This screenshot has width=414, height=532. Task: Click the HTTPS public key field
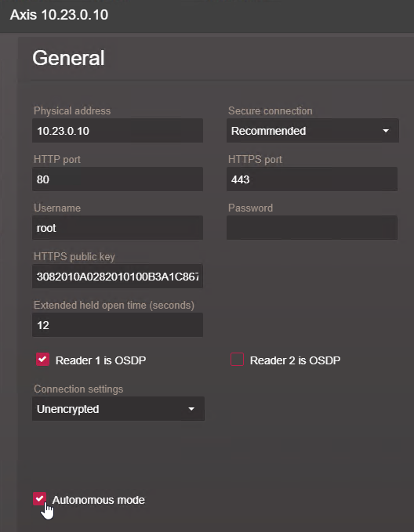coord(118,276)
